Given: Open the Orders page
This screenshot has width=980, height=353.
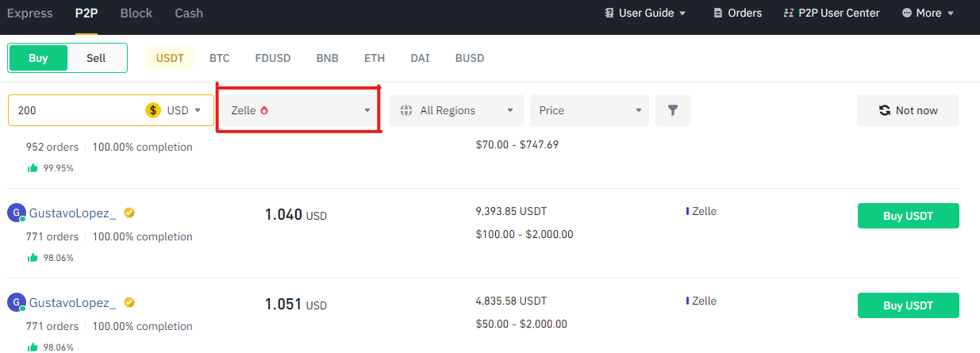Looking at the screenshot, I should pos(737,13).
